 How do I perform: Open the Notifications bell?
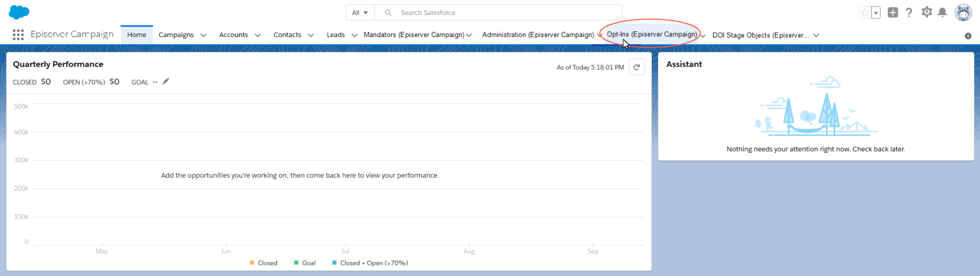tap(943, 12)
